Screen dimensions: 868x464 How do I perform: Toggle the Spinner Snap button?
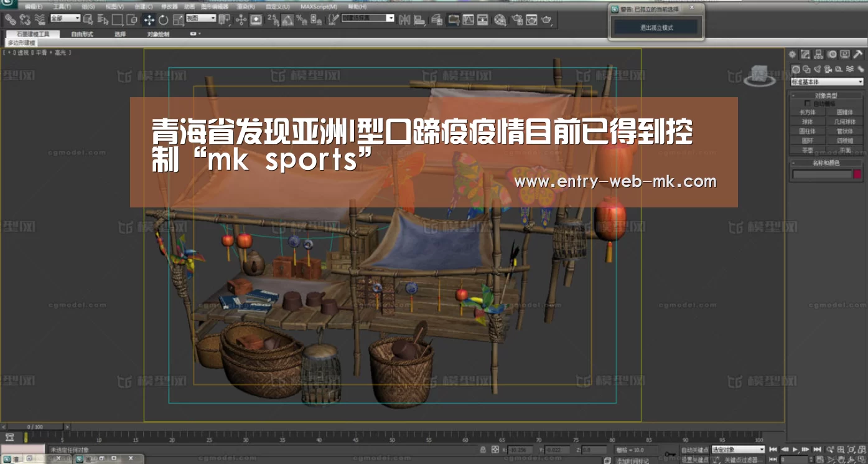coord(316,19)
